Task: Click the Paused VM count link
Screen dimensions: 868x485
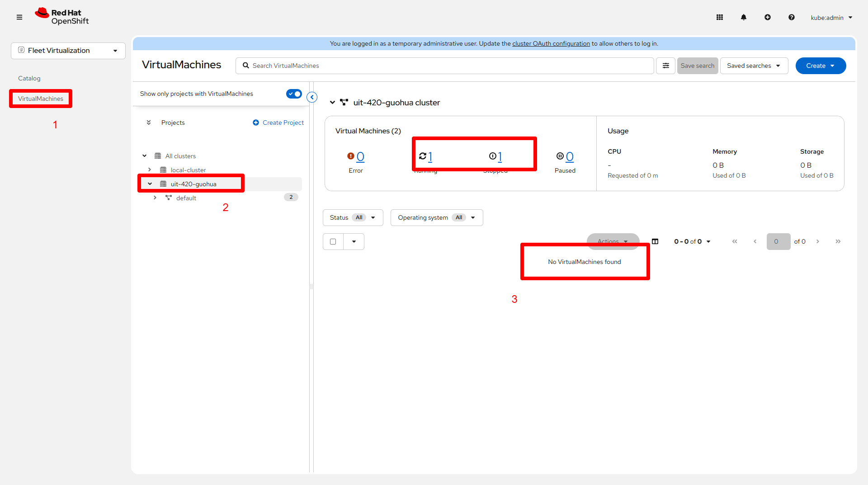Action: click(570, 156)
